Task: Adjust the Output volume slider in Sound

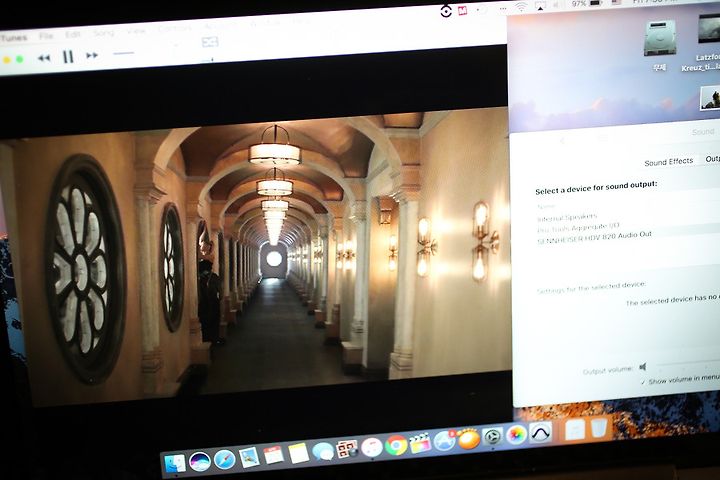Action: point(688,364)
